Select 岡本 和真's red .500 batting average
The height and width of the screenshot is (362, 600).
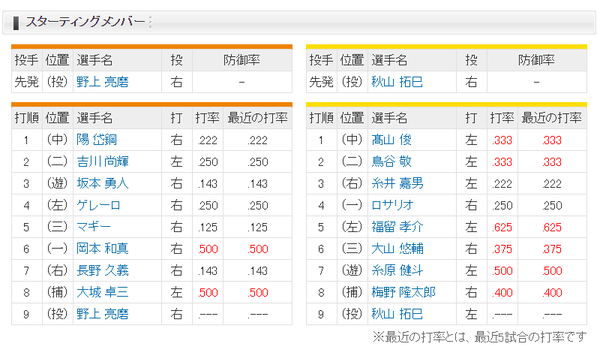pos(208,249)
